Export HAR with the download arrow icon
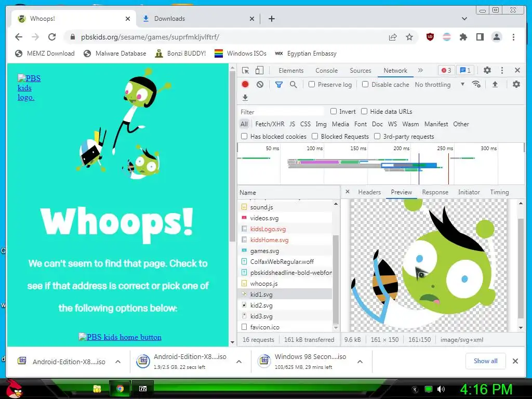Screen dimensions: 532x399 pyautogui.click(x=245, y=98)
